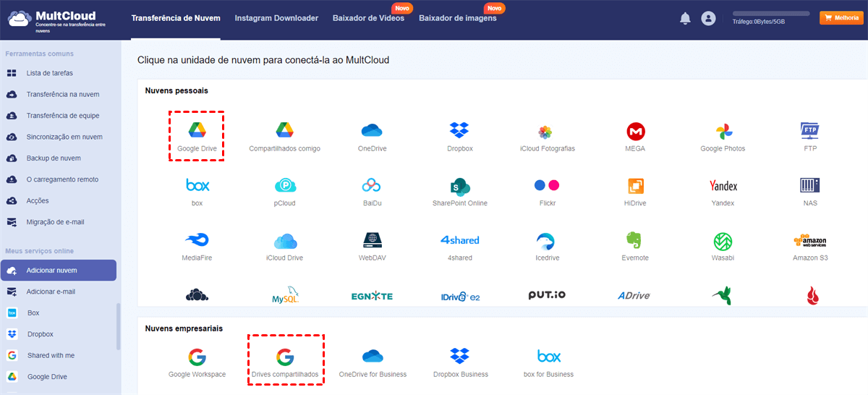Select the Google Drive cloud icon
Image resolution: width=868 pixels, height=395 pixels.
(197, 130)
